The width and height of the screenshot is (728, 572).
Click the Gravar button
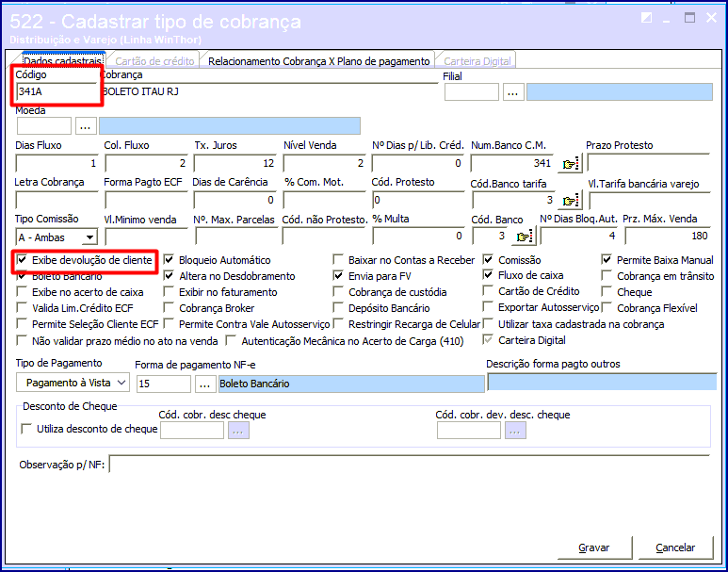point(594,547)
